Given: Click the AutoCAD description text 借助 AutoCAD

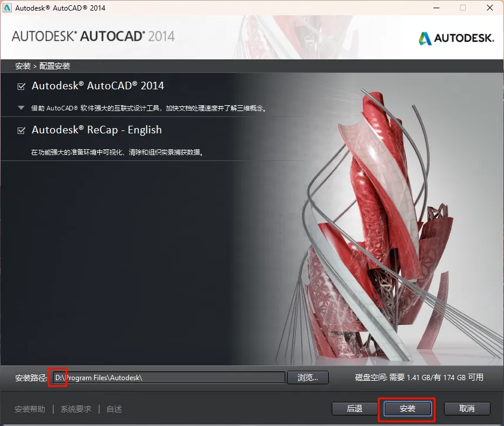Looking at the screenshot, I should point(149,108).
